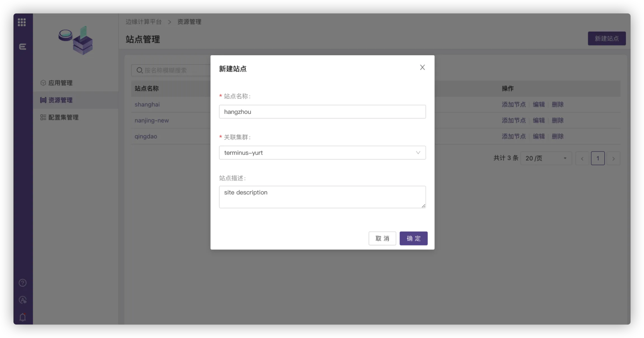Click the 站点名称 field containing hangzhou
Image resolution: width=644 pixels, height=338 pixels.
(x=322, y=112)
